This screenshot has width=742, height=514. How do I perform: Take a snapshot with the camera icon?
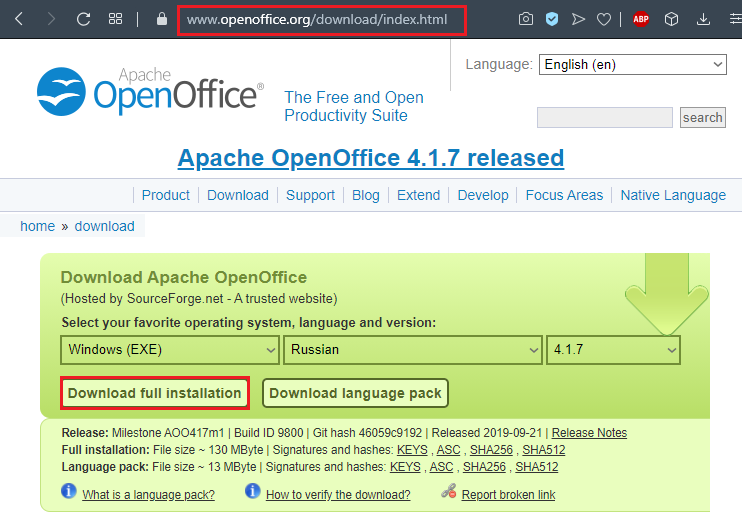click(526, 19)
